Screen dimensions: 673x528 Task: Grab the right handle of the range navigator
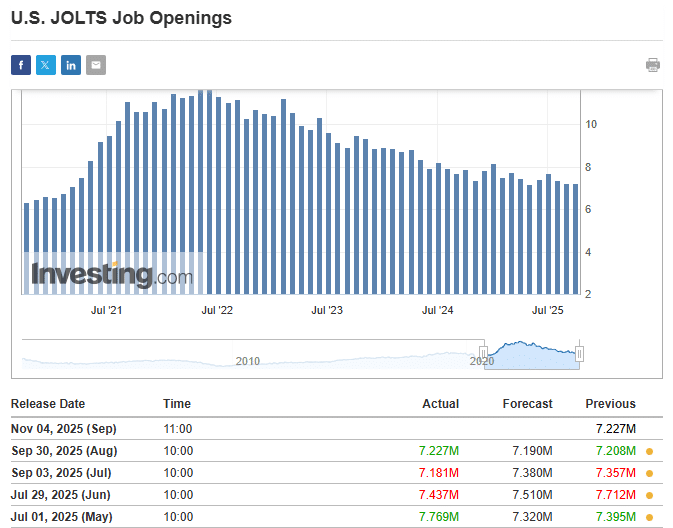(x=579, y=354)
